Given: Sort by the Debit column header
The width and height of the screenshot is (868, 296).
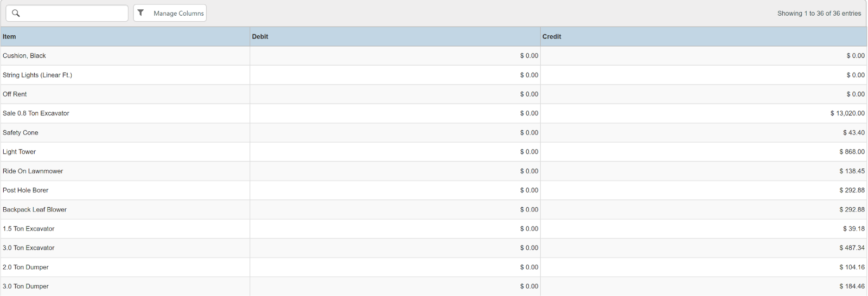Looking at the screenshot, I should point(260,36).
